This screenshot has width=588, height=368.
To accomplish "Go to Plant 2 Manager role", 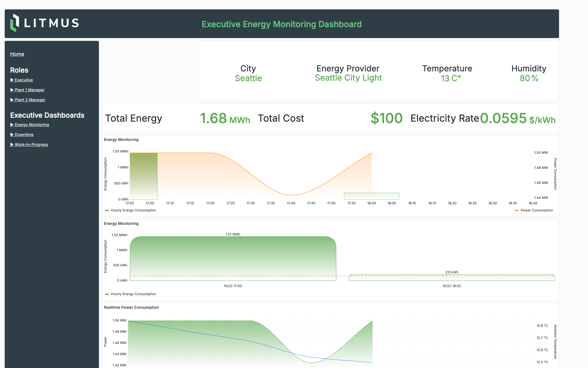I will tap(30, 100).
